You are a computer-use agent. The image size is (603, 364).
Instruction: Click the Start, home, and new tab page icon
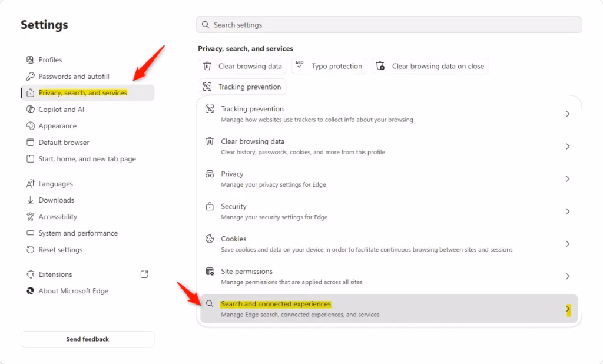(x=30, y=159)
